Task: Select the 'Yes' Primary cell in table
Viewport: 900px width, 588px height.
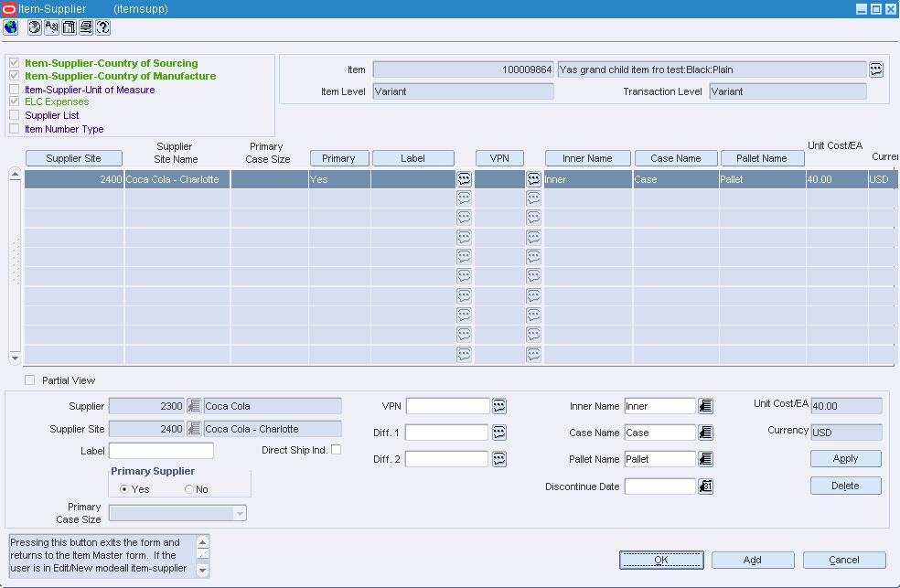Action: (339, 179)
